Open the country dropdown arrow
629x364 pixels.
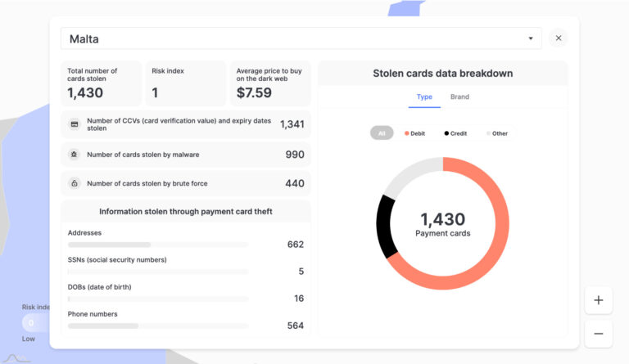click(x=531, y=38)
